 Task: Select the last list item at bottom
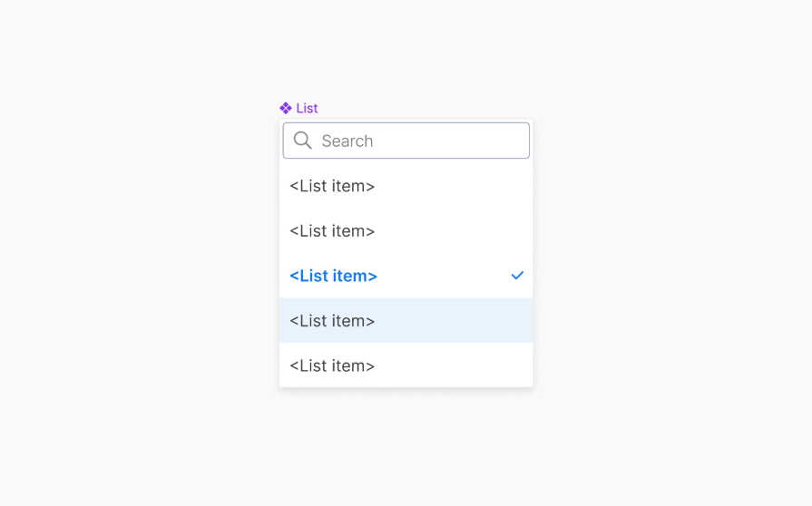332,365
